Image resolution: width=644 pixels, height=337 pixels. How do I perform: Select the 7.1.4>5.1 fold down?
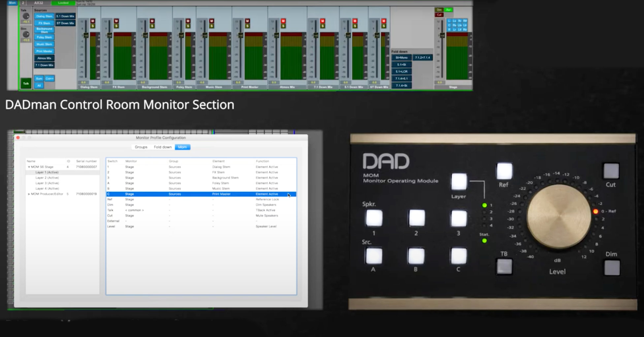(x=401, y=79)
